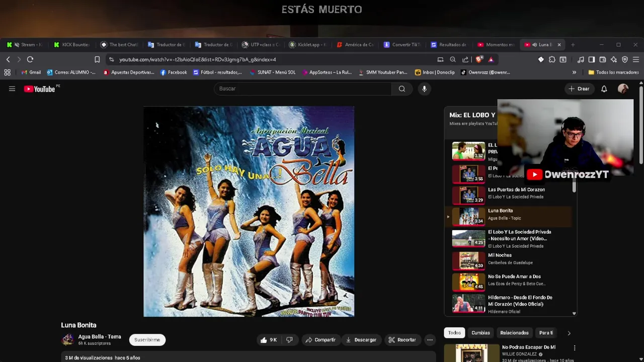Viewport: 644px width, 362px height.
Task: Open the zoom magnifier icon in address bar
Action: [x=453, y=59]
